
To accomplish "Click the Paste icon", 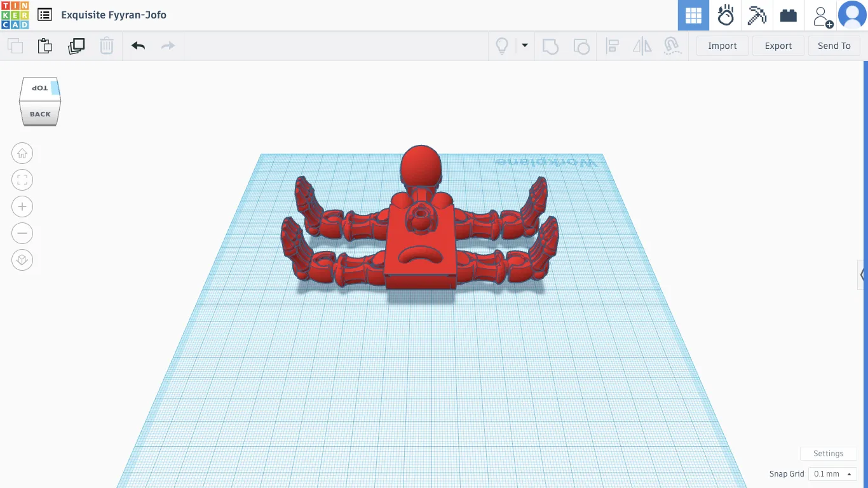I will click(44, 46).
